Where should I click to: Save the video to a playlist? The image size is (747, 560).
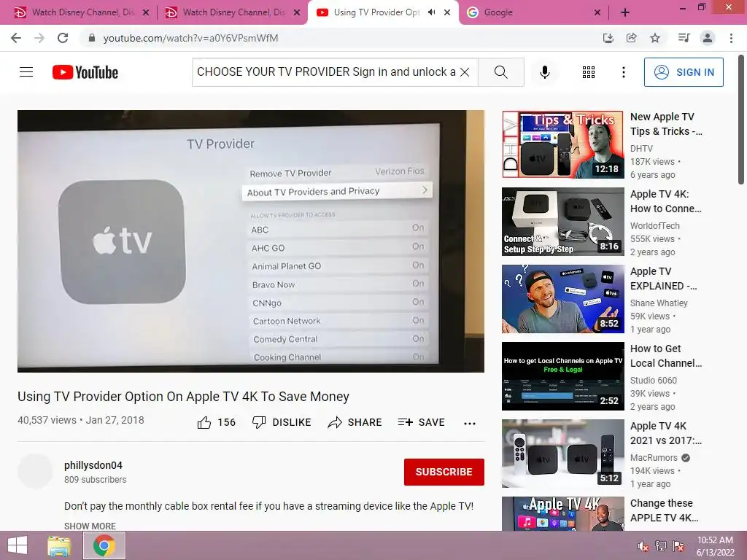point(422,422)
